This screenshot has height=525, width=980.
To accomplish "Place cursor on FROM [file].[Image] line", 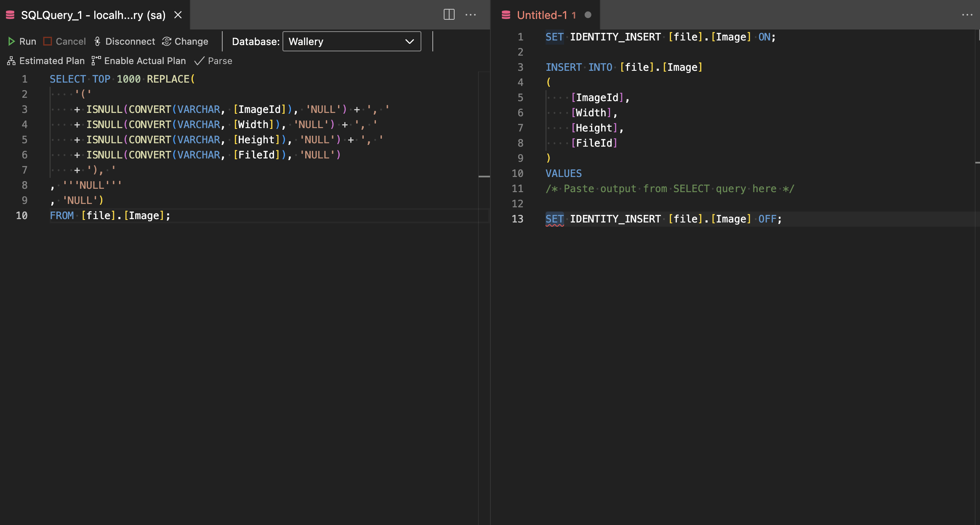I will pos(110,216).
